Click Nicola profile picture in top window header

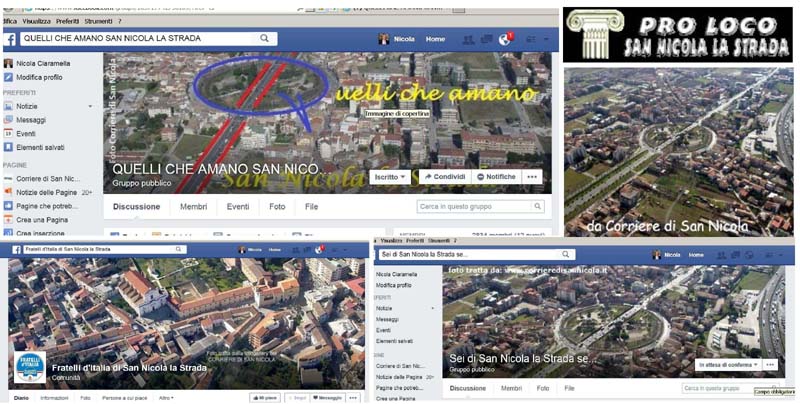tap(384, 39)
